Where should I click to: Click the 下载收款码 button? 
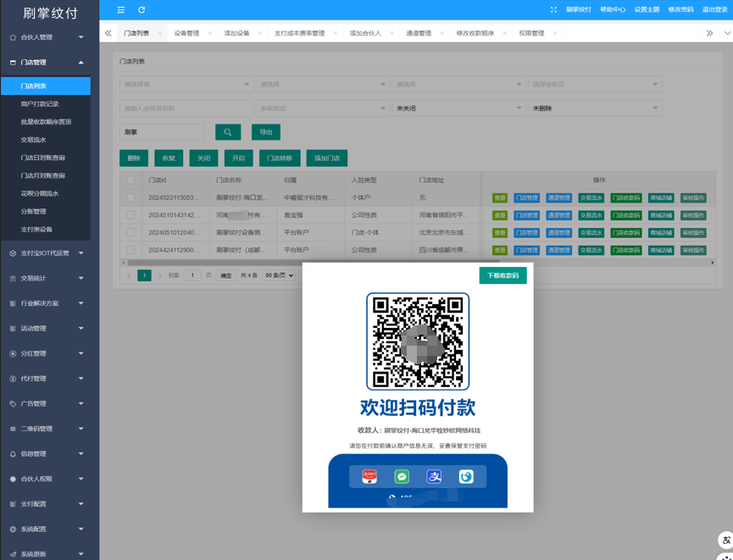point(503,275)
